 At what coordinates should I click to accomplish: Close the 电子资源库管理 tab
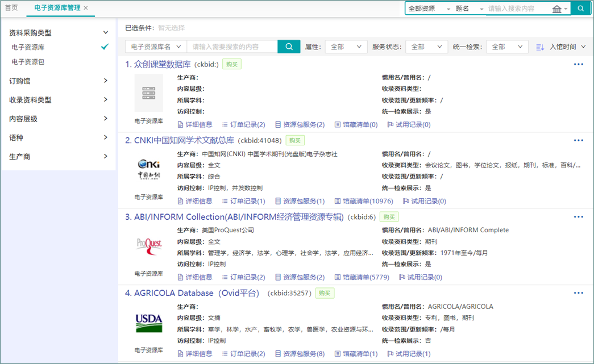point(86,8)
